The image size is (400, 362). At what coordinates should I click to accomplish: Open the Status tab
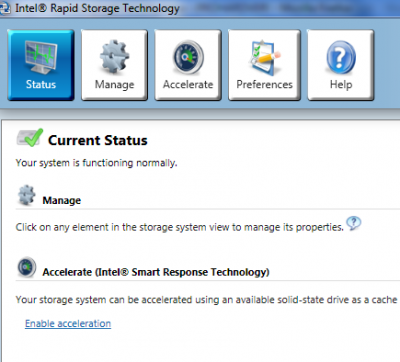pos(41,65)
